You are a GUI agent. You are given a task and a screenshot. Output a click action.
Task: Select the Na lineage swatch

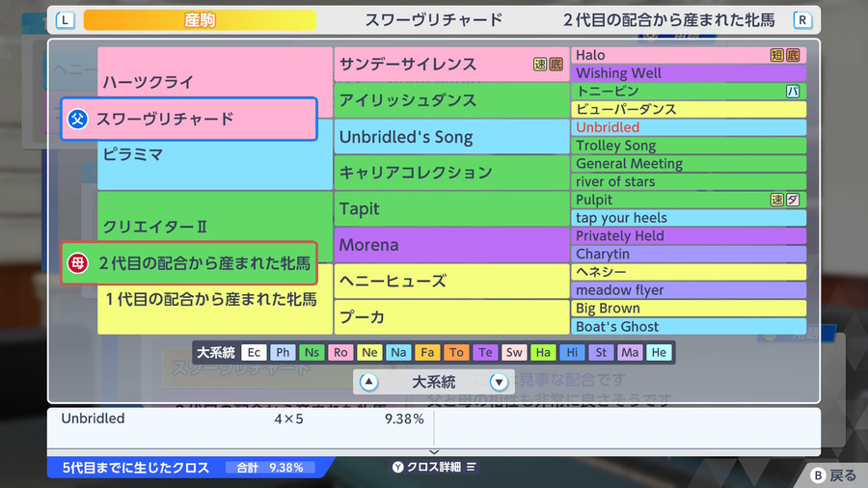(x=398, y=352)
